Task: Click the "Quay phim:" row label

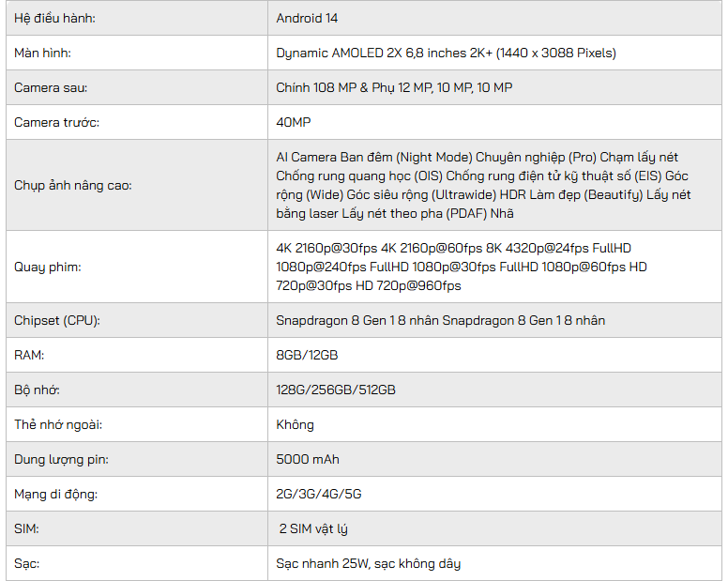Action: click(x=47, y=268)
